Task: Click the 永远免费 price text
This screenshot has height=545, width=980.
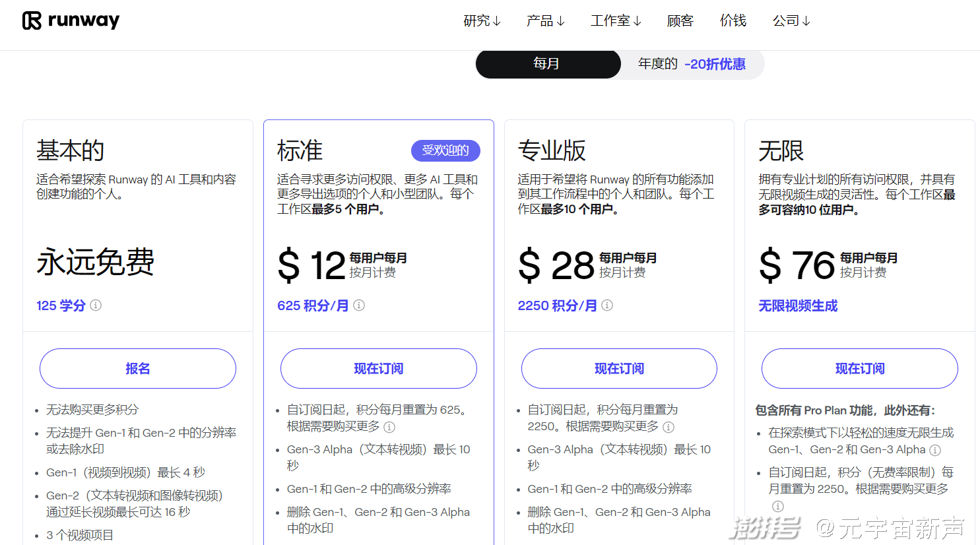Action: (x=96, y=262)
